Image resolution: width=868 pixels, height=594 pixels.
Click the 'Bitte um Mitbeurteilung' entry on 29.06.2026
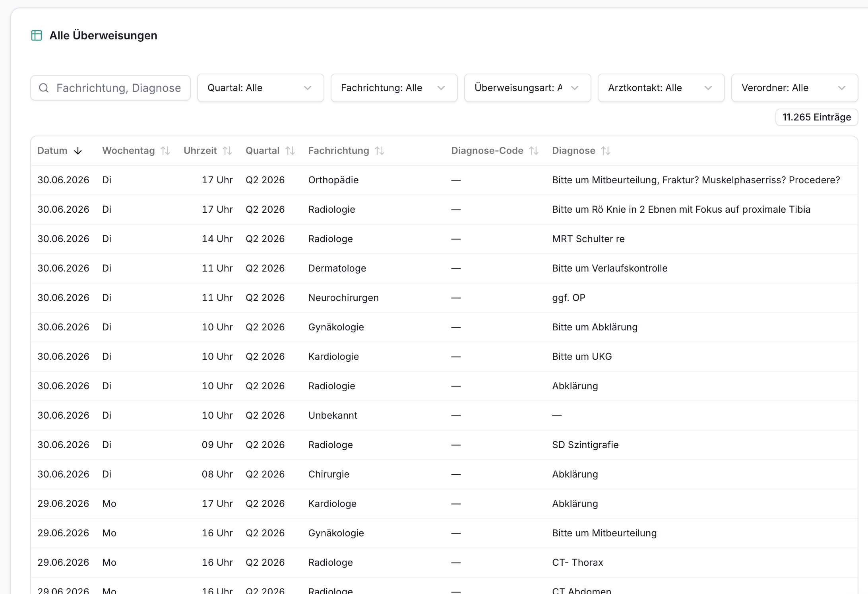coord(604,533)
